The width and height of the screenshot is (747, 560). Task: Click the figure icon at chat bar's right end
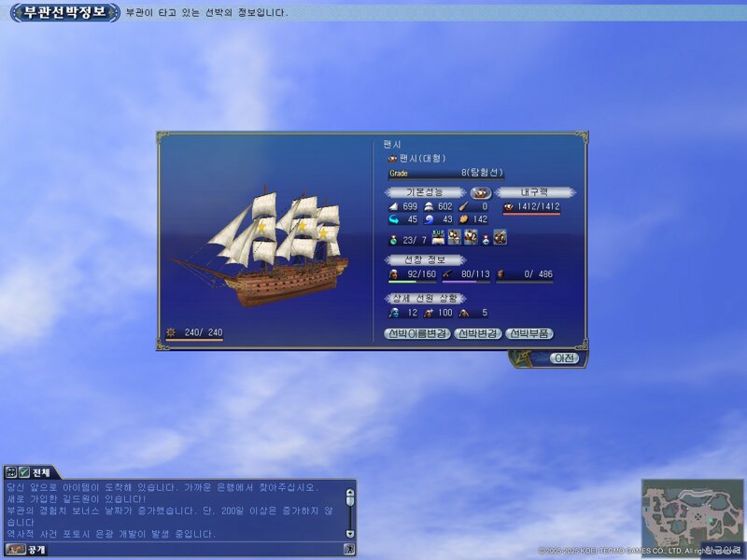tap(349, 550)
